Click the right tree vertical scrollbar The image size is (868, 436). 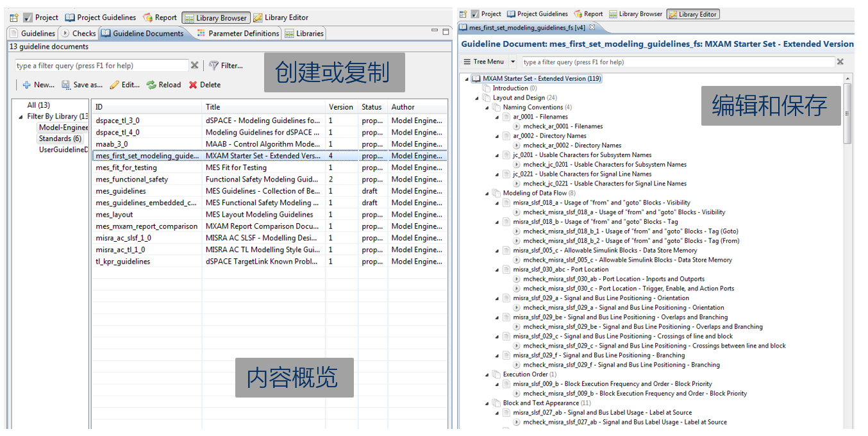(x=848, y=115)
